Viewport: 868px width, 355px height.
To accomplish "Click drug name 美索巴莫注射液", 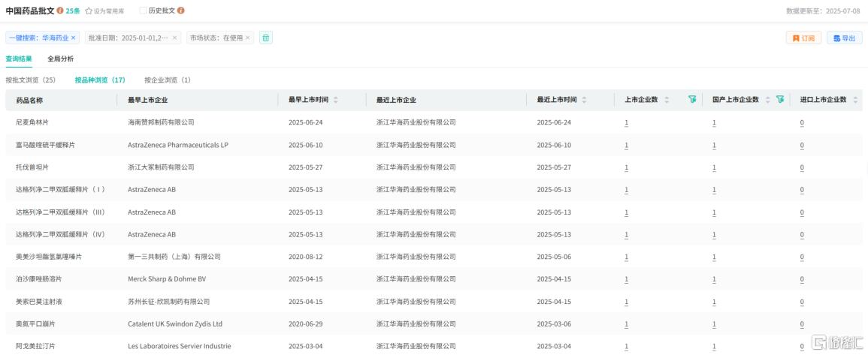I will coord(39,302).
